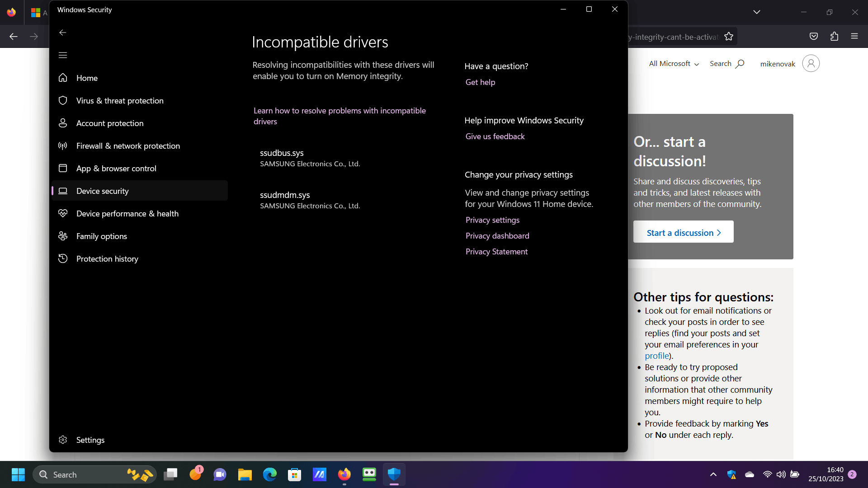Click Give us feedback link

point(495,136)
